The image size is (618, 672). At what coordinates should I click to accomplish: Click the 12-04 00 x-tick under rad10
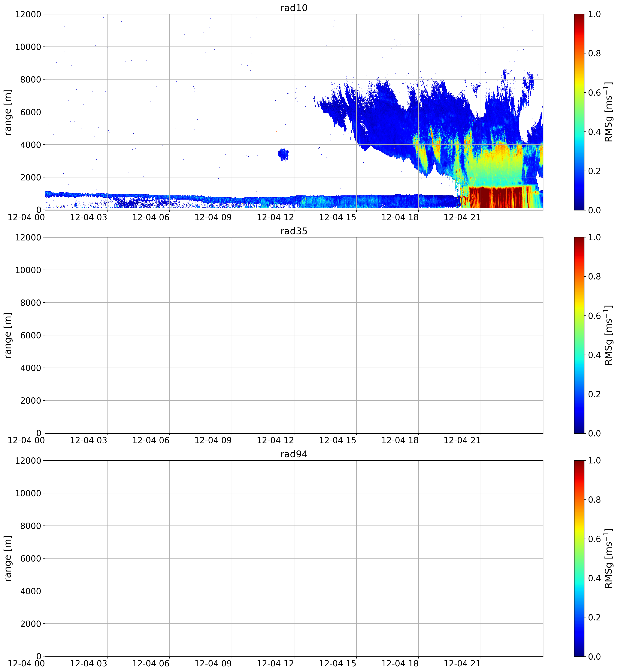point(26,217)
